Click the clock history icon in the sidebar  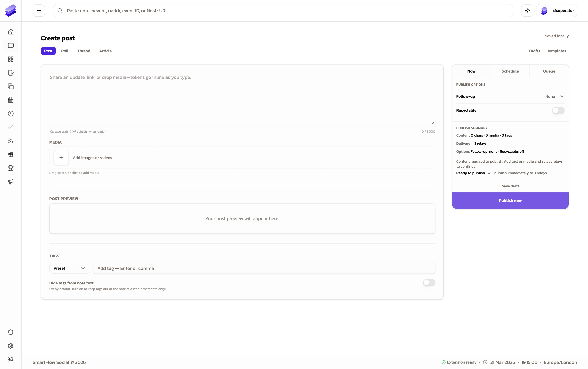11,113
